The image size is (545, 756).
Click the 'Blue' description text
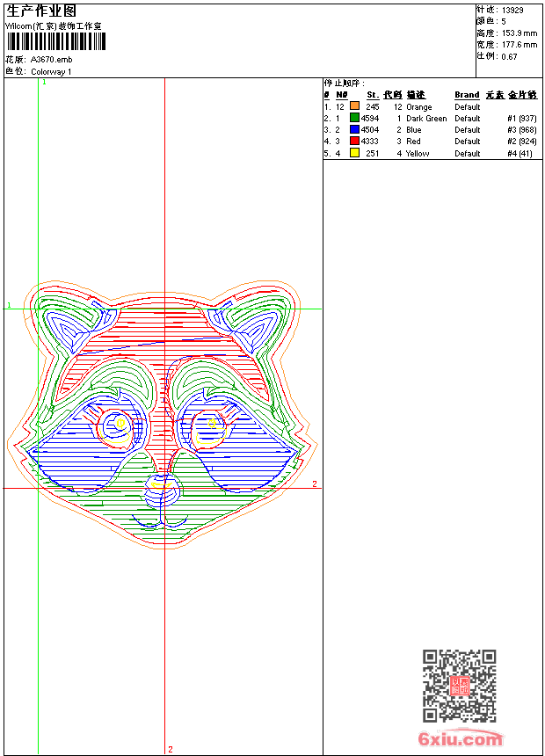coord(414,130)
